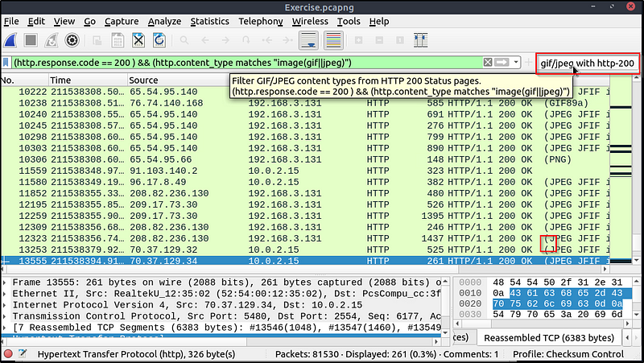Click the close capture file icon

(138, 40)
